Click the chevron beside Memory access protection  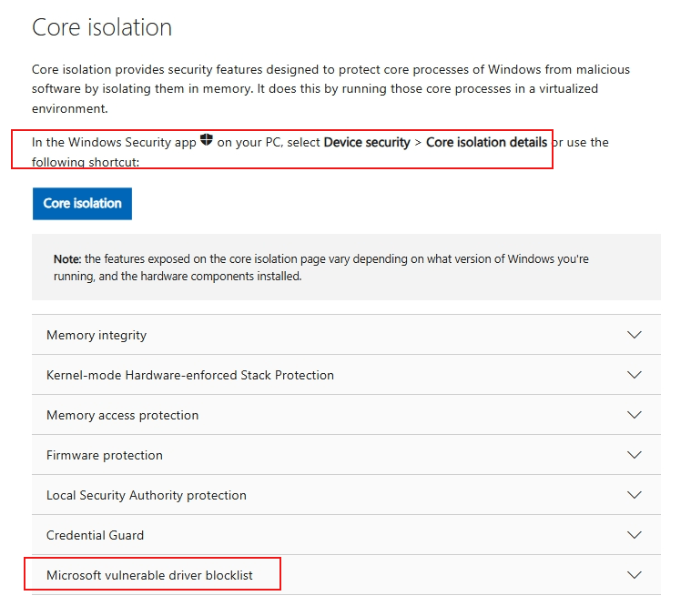tap(635, 415)
